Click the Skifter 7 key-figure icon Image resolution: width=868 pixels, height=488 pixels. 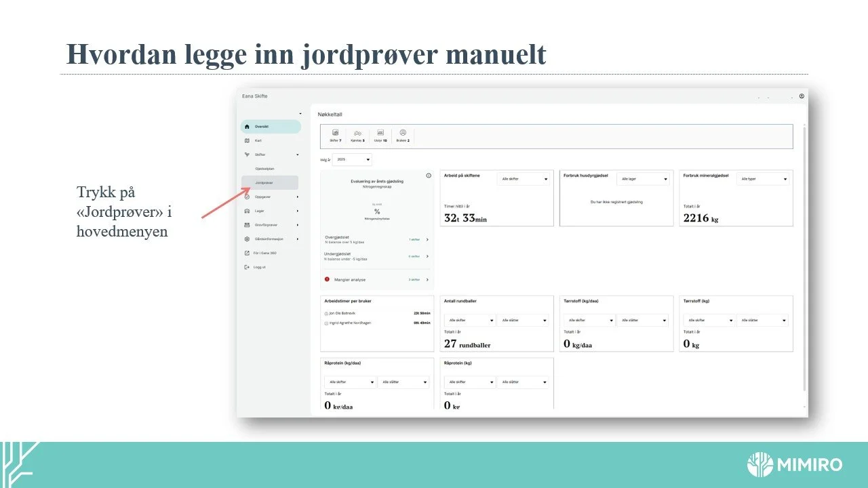point(335,134)
